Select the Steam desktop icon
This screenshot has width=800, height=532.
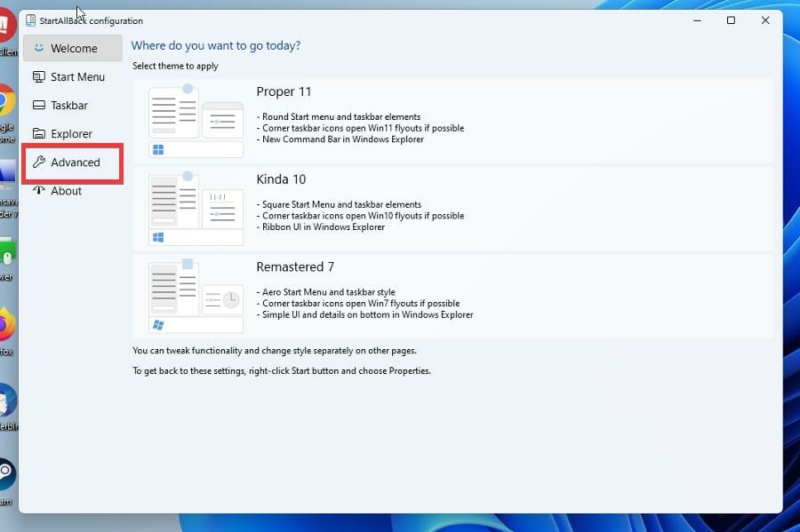[6, 473]
